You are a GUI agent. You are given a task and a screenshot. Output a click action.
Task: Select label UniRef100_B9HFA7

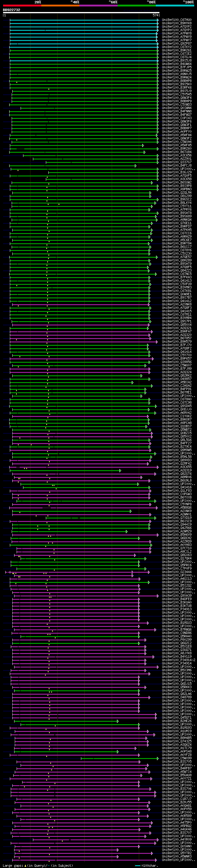[177, 332]
